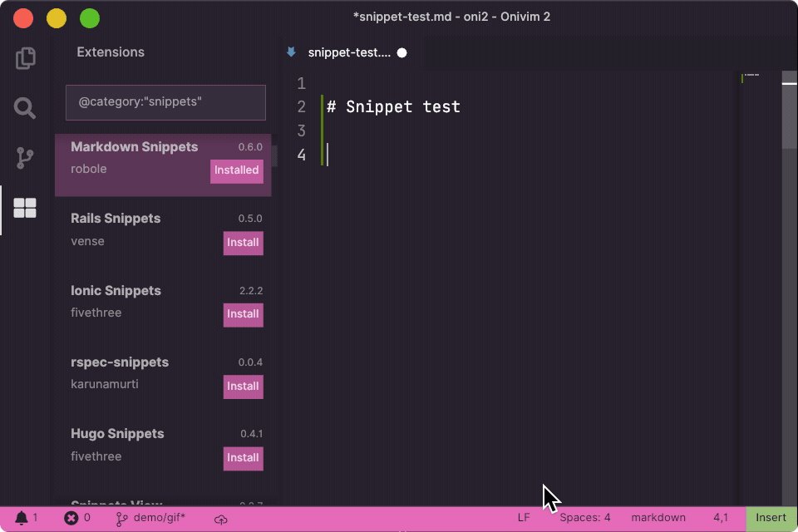The width and height of the screenshot is (798, 532).
Task: Click the 4,1 cursor position indicator
Action: 721,518
